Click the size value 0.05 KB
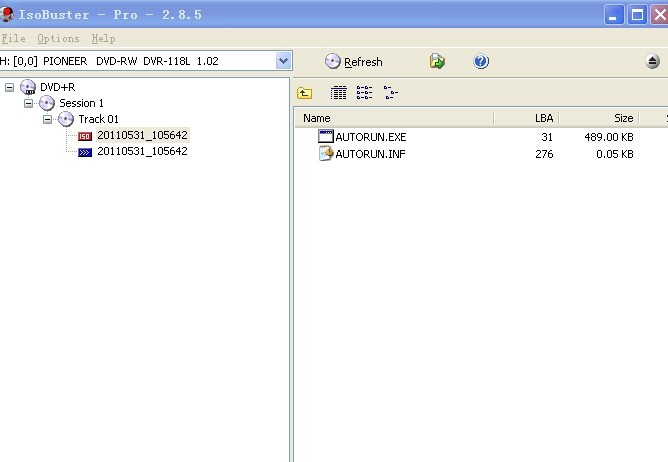Image resolution: width=668 pixels, height=462 pixels. [615, 154]
